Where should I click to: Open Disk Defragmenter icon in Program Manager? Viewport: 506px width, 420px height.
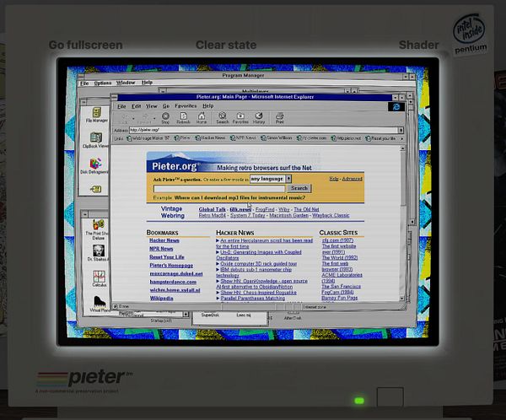tap(95, 166)
